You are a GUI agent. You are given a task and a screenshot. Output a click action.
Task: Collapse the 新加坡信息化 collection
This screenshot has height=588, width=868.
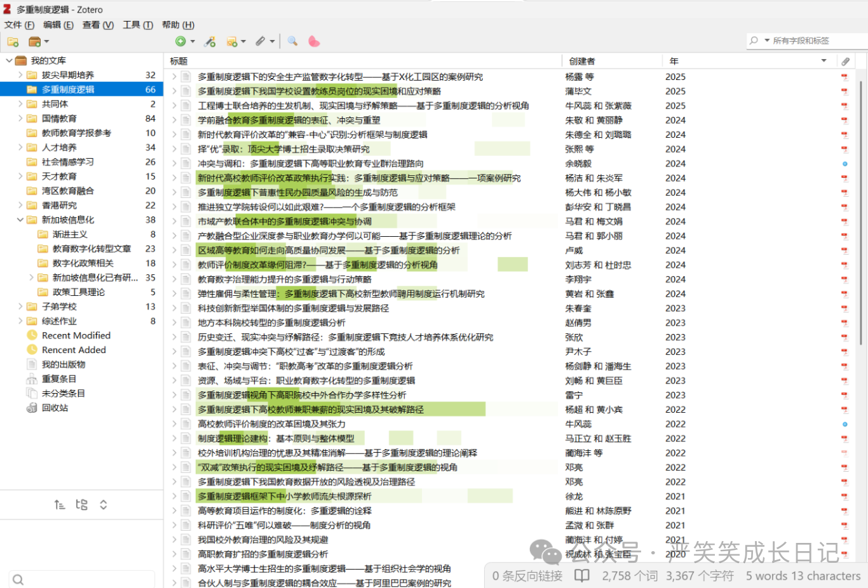point(20,220)
